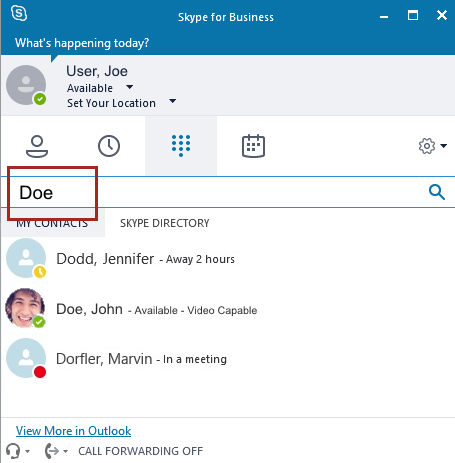Open the Contacts tab icon
The image size is (455, 463).
coord(37,146)
